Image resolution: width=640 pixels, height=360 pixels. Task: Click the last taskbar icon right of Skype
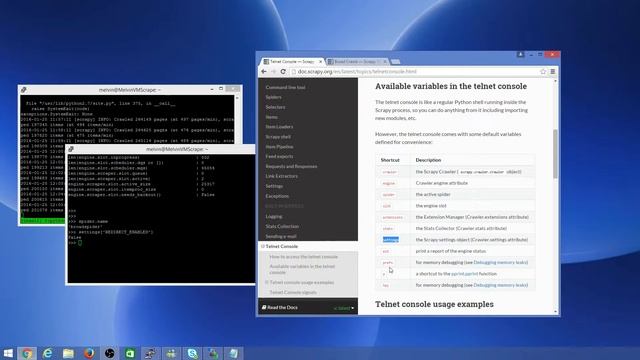coord(233,353)
